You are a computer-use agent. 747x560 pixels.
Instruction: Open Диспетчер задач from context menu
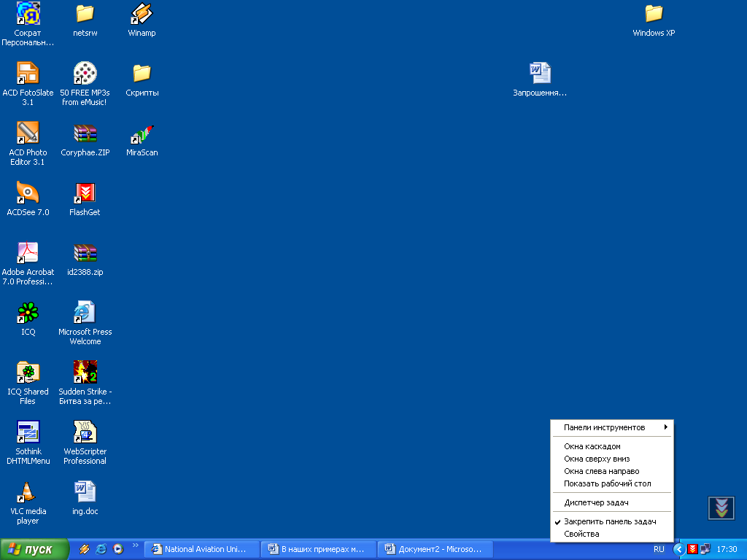[x=612, y=502]
